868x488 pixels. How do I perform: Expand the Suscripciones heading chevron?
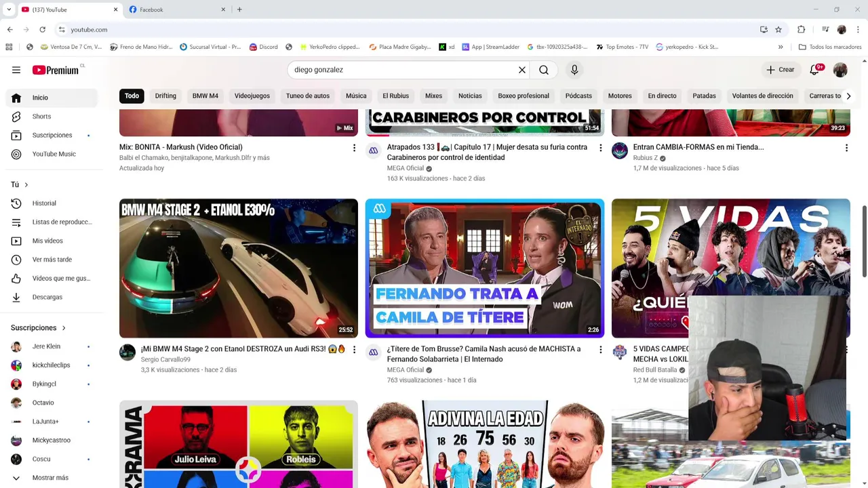tap(64, 328)
